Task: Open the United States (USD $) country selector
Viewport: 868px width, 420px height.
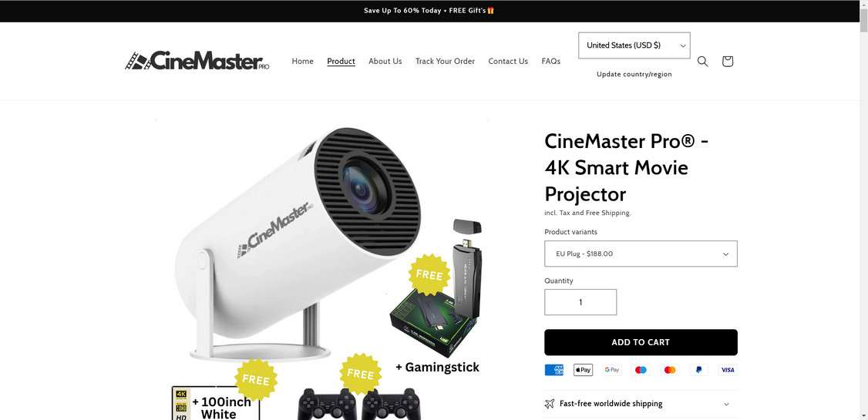Action: [634, 45]
